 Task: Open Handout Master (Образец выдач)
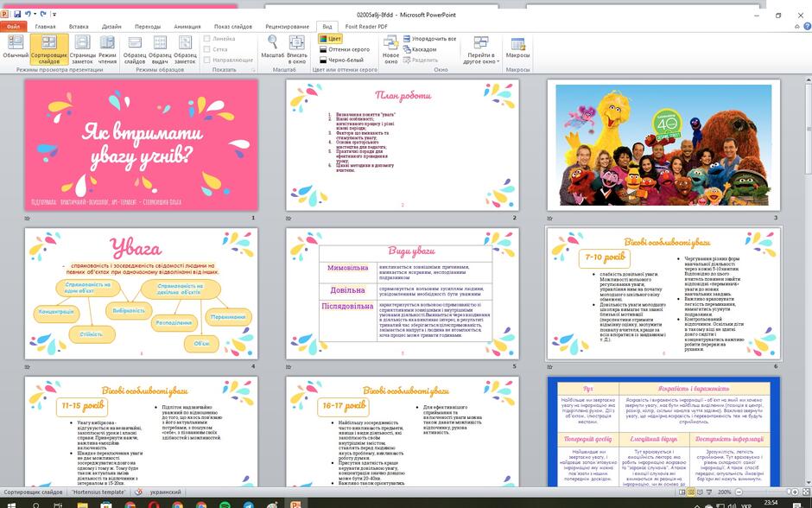[160, 49]
